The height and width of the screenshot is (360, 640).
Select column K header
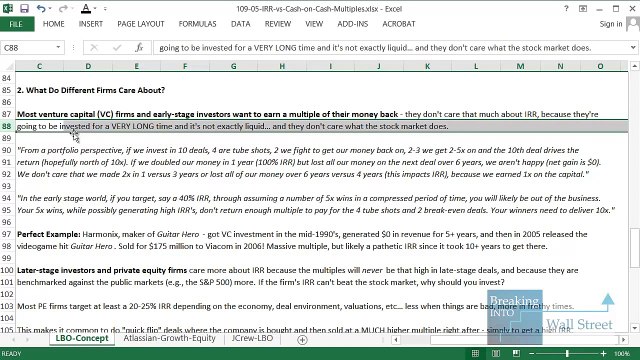(x=427, y=66)
